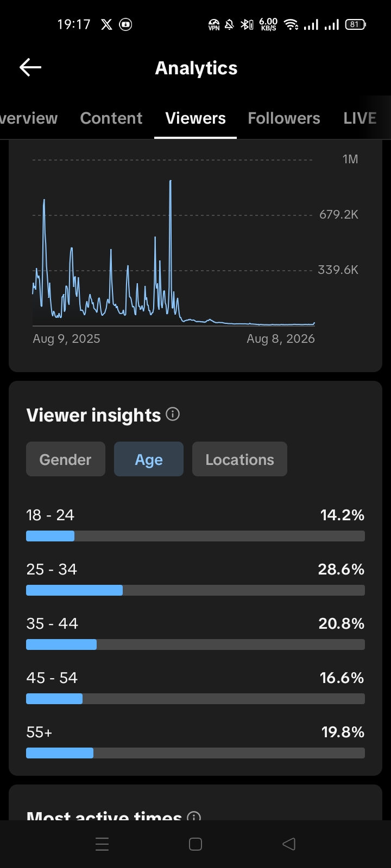Tap the Android back triangle icon

(289, 844)
